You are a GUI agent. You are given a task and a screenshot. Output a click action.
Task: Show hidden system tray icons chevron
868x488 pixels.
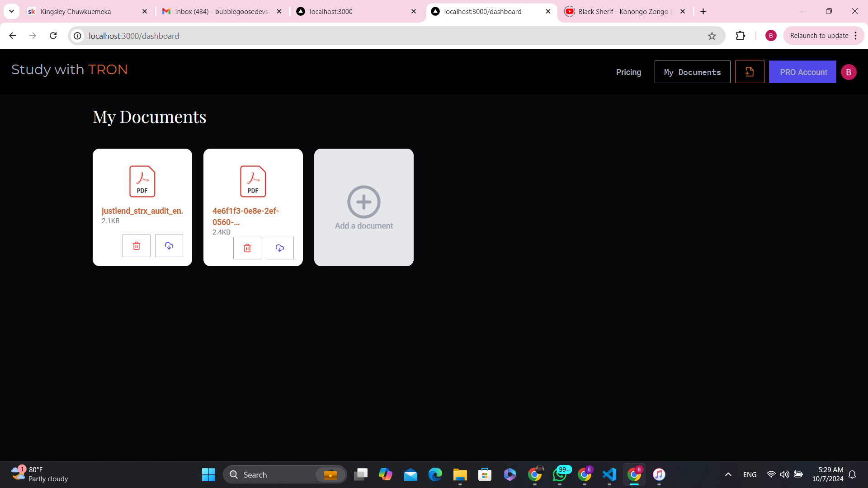(x=728, y=474)
